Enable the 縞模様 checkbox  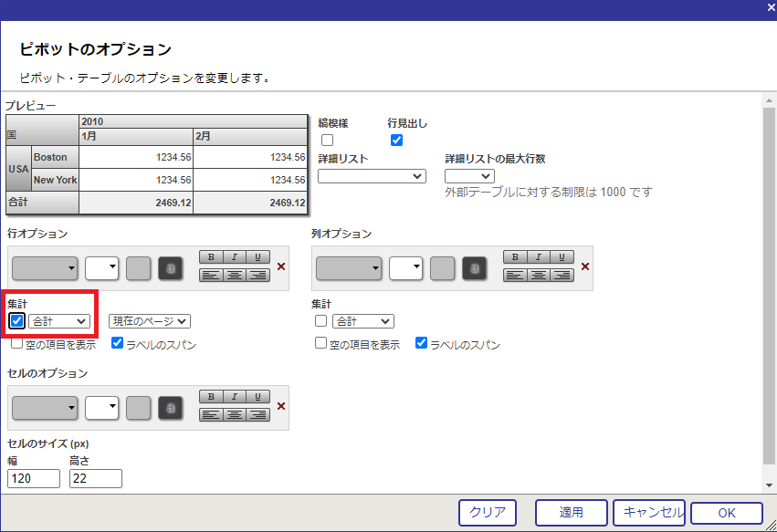[327, 141]
